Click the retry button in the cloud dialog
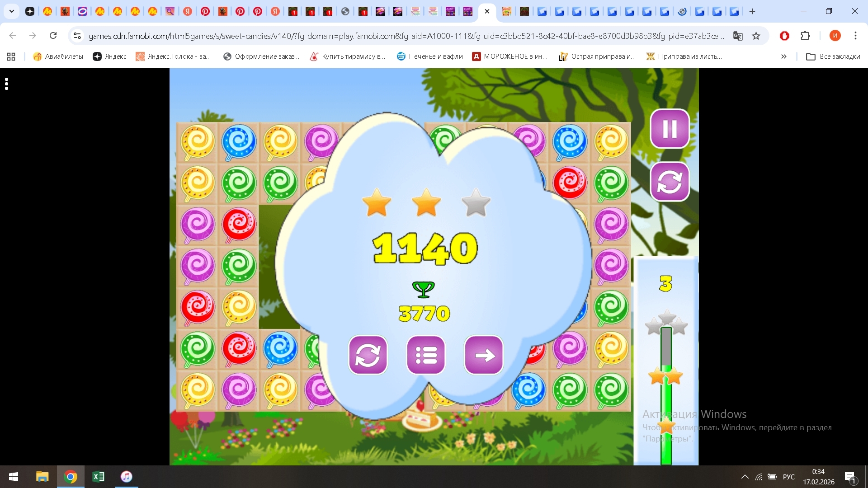868x488 pixels. 368,355
